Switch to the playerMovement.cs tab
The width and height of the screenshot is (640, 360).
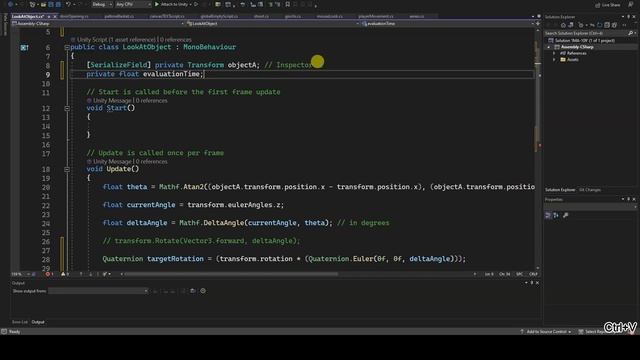376,16
